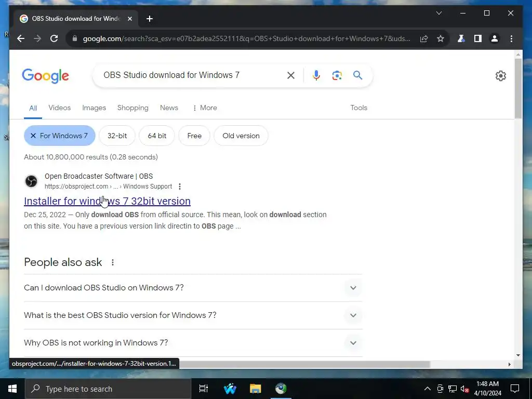Open the muted volume tray icon
Viewport: 532px width, 399px height.
[x=464, y=389]
